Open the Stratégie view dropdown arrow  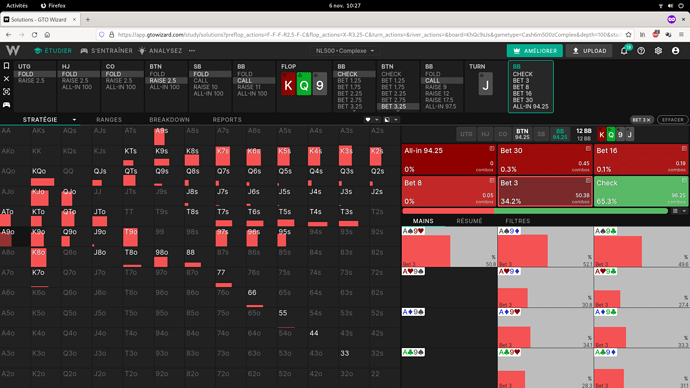pos(74,120)
